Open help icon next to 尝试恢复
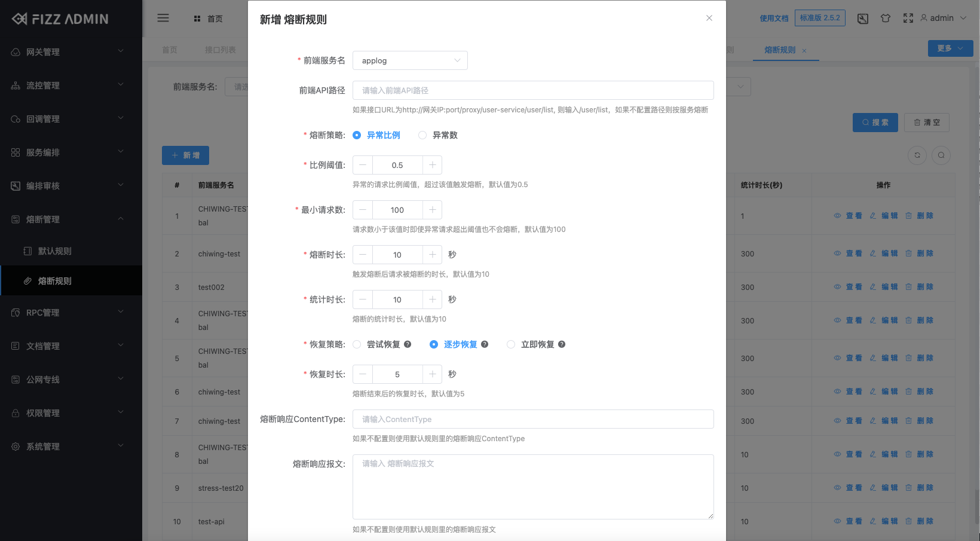Viewport: 980px width, 541px height. pos(408,344)
